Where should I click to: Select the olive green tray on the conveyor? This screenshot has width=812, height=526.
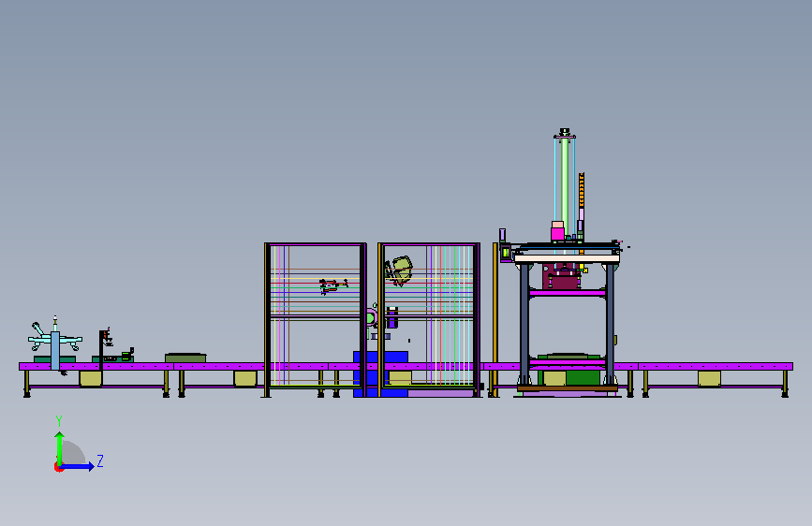click(x=185, y=358)
